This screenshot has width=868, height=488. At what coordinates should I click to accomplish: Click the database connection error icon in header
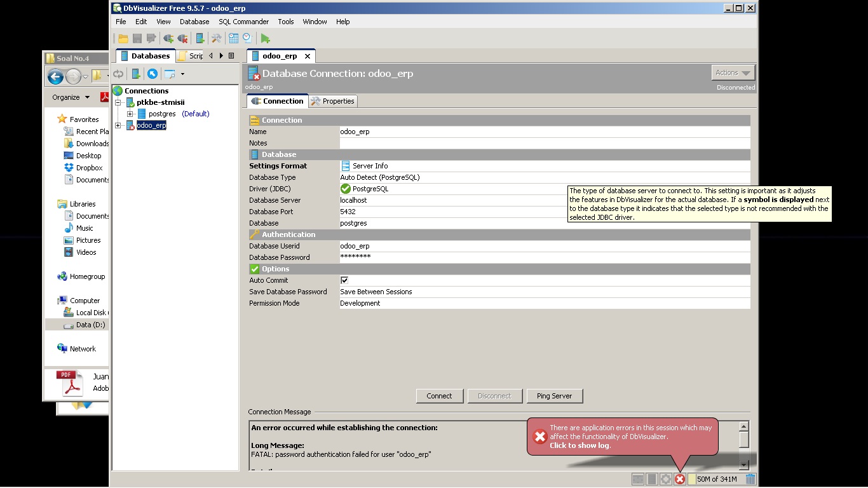[254, 73]
